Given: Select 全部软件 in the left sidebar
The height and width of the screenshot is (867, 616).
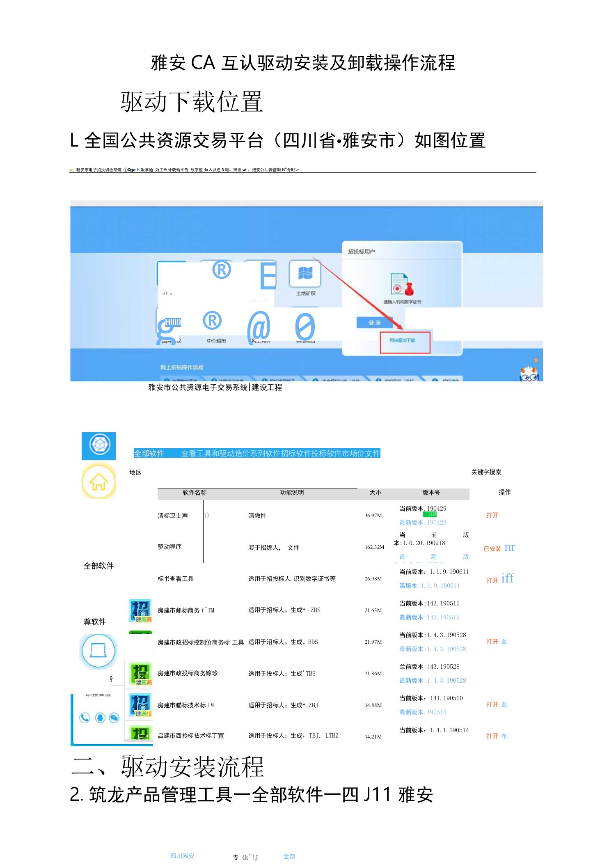Looking at the screenshot, I should [x=98, y=566].
